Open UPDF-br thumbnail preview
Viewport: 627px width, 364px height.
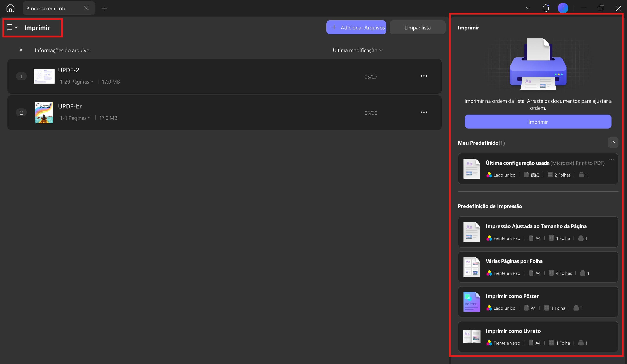pos(44,113)
